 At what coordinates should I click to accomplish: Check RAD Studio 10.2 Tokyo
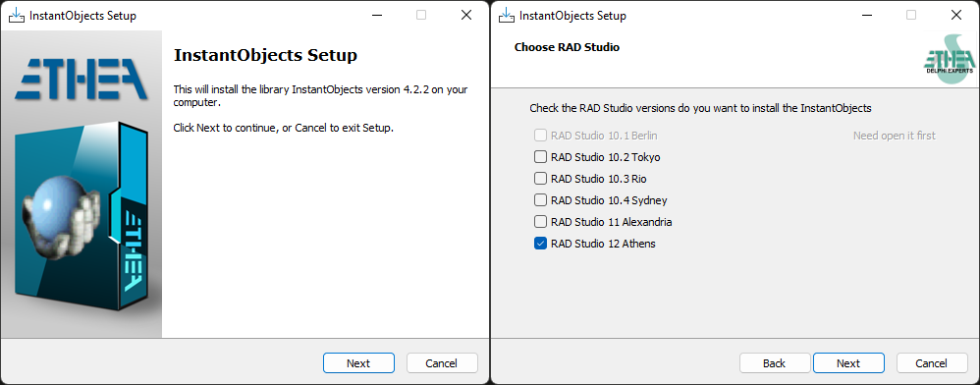click(x=541, y=157)
